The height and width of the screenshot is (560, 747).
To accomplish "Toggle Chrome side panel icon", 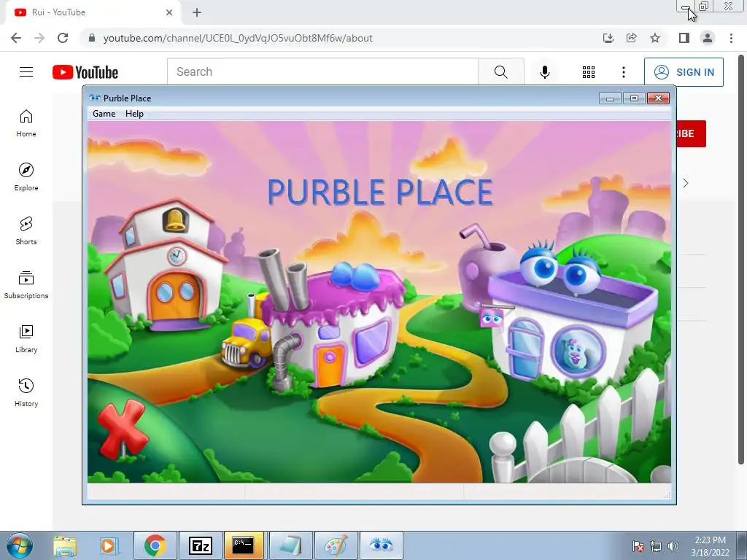I will (684, 38).
